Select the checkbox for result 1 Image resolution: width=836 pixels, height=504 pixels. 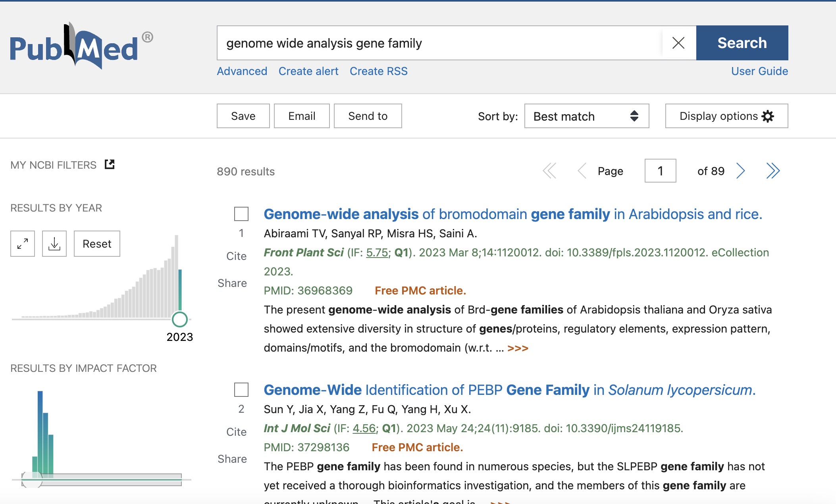[241, 214]
